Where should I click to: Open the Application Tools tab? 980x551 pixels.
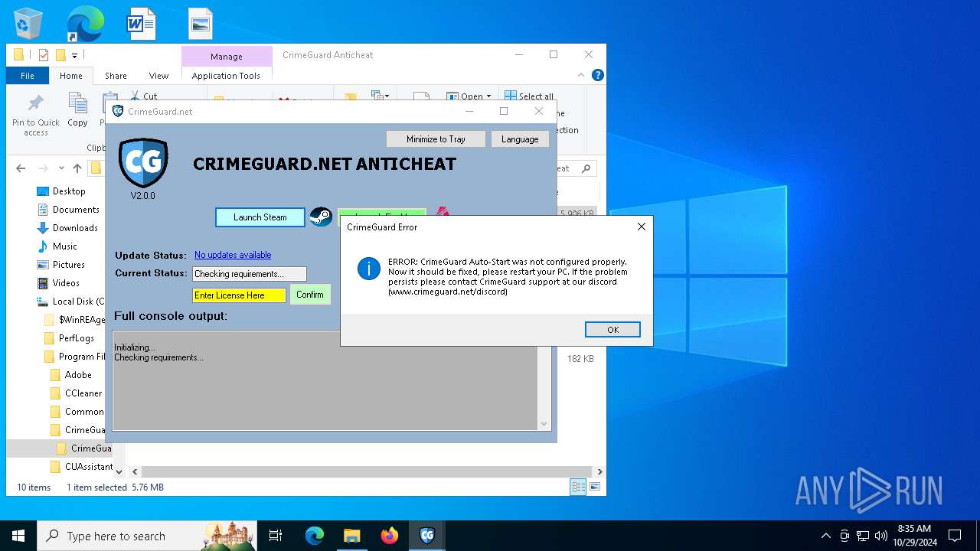[x=226, y=76]
